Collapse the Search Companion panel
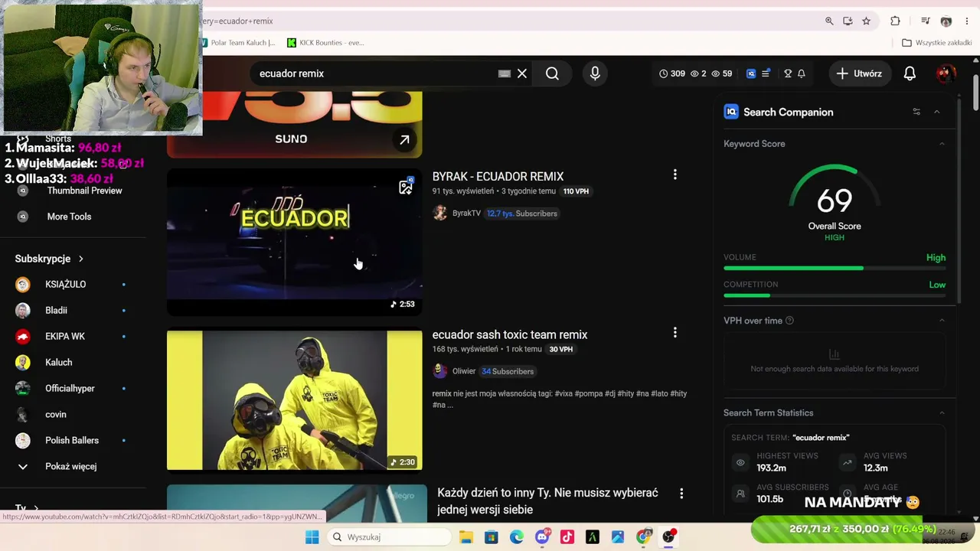This screenshot has width=980, height=551. 936,112
